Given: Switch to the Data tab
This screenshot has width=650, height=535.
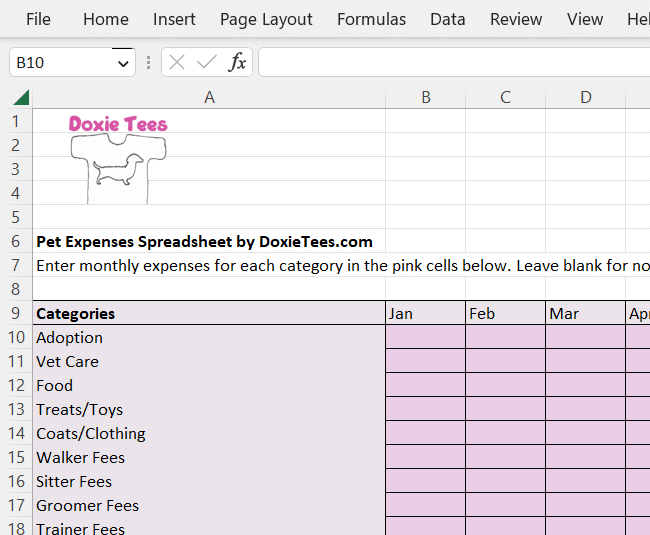Looking at the screenshot, I should click(x=448, y=19).
